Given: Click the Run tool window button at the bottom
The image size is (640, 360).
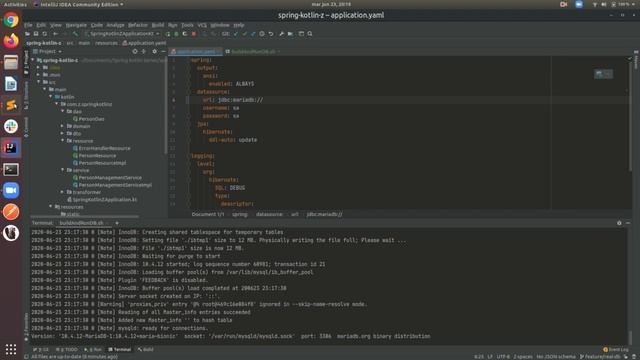Looking at the screenshot, I should tap(93, 349).
